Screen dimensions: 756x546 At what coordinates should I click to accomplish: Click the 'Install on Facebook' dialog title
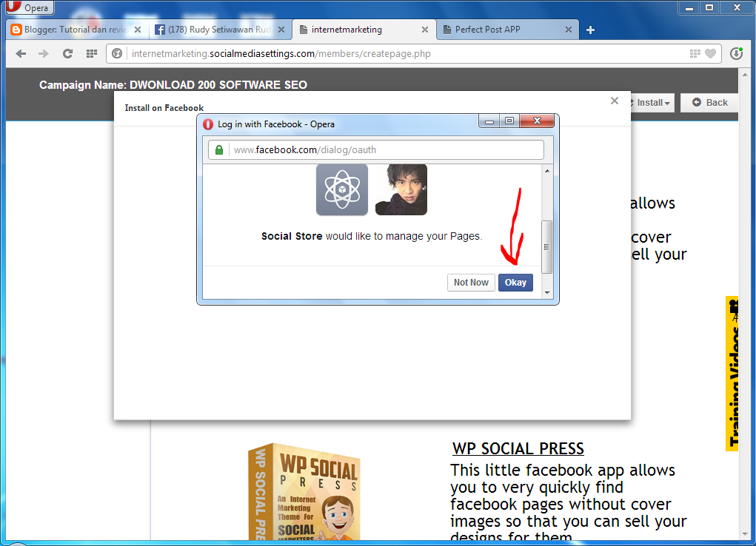[x=164, y=108]
